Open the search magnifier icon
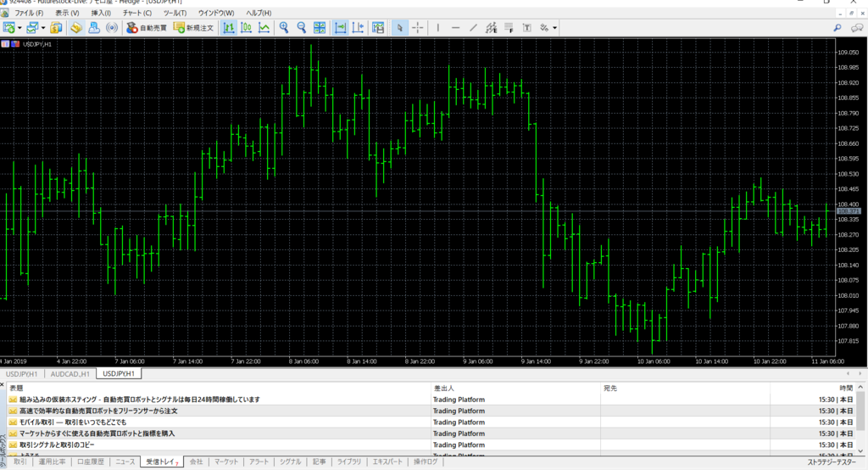This screenshot has width=868, height=470. click(x=837, y=28)
